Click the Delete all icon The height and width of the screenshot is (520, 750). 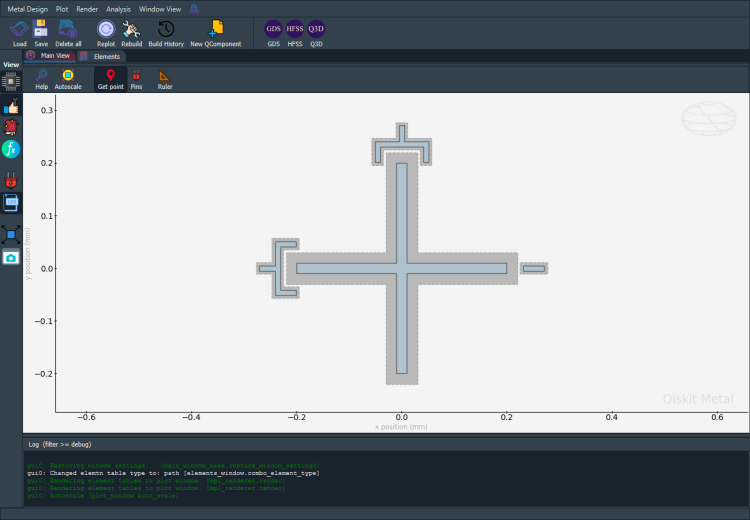[x=68, y=33]
